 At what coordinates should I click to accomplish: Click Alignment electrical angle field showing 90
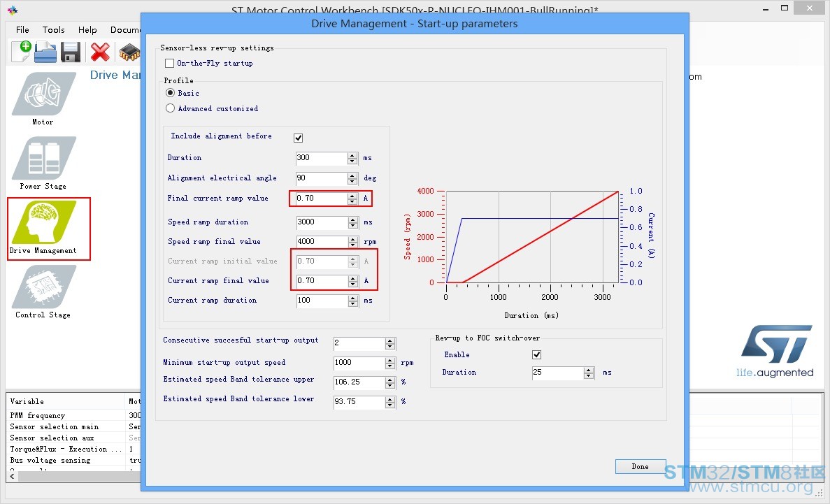tap(322, 178)
